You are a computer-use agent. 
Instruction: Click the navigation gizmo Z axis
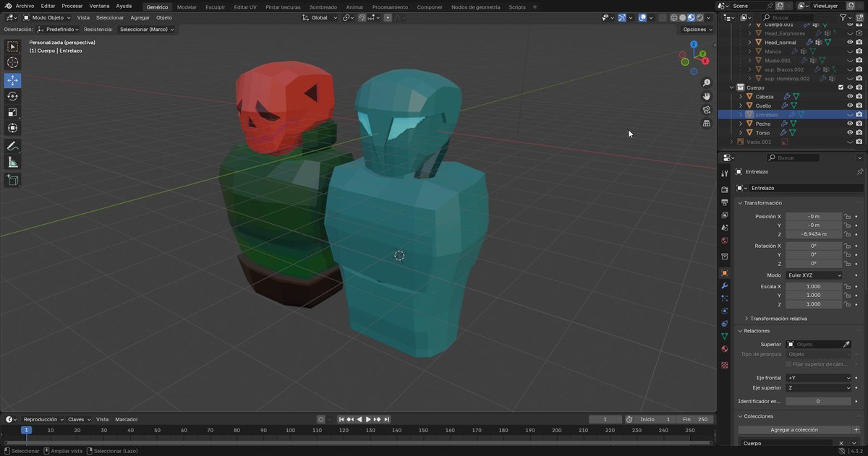point(694,44)
